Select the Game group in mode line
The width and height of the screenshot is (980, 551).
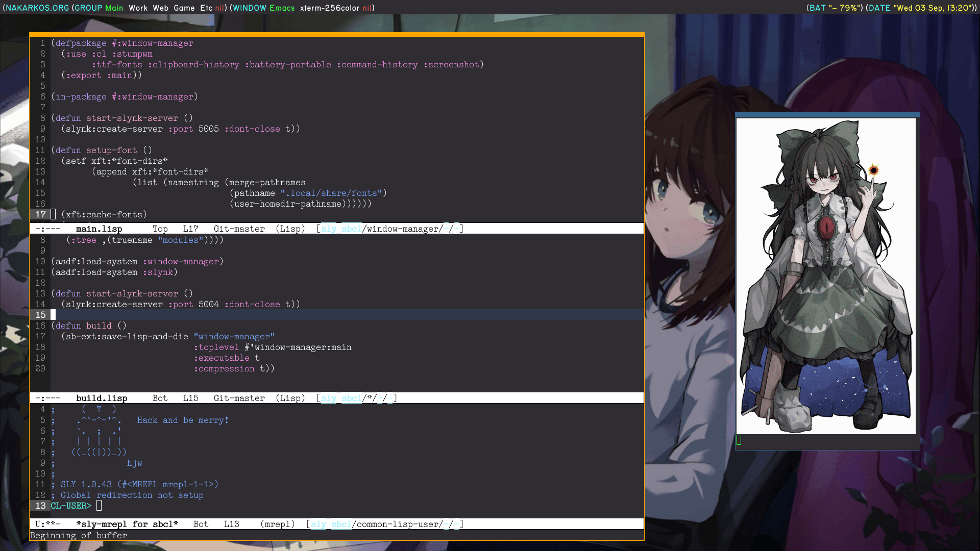tap(184, 8)
